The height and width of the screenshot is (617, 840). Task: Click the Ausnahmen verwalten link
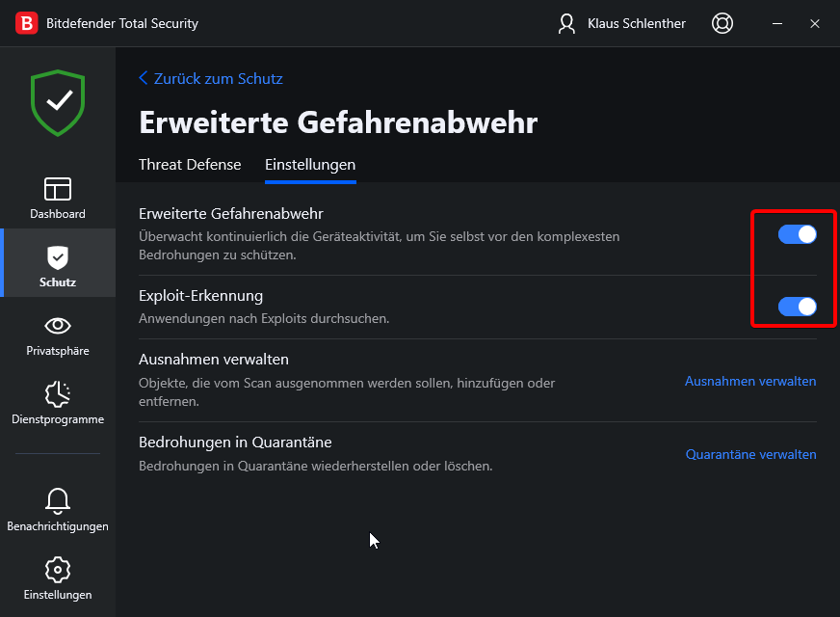point(749,381)
